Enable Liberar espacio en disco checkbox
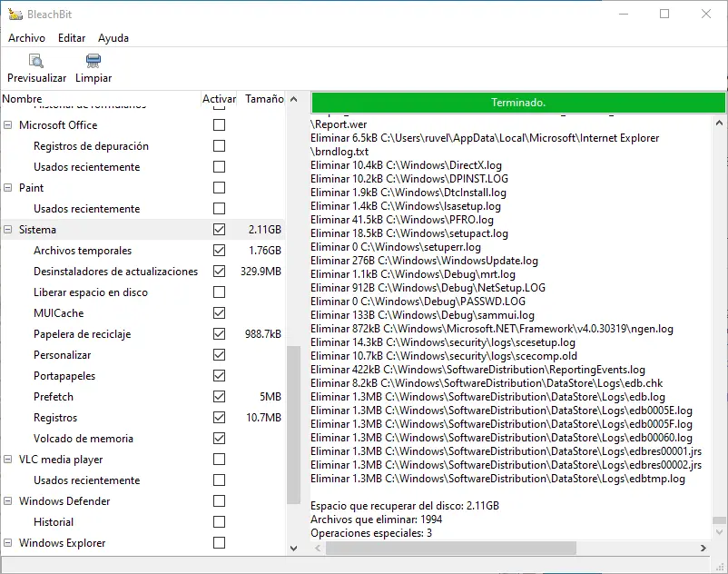The height and width of the screenshot is (574, 728). tap(219, 292)
